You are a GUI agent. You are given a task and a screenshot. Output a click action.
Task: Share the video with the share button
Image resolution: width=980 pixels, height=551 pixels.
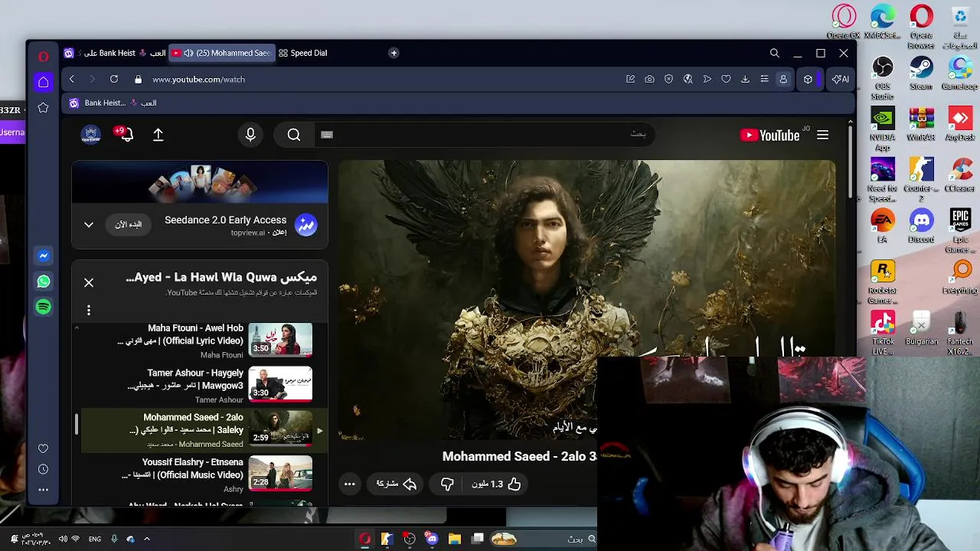click(x=396, y=484)
